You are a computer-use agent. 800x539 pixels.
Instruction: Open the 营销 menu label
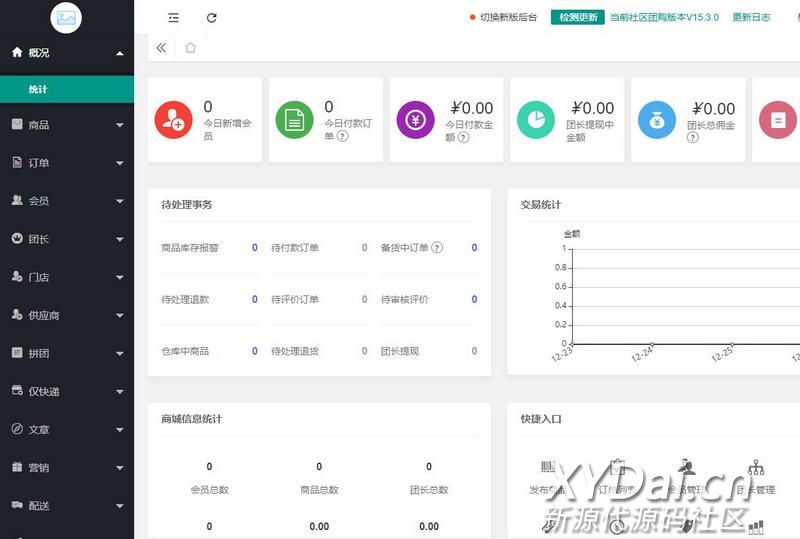(x=39, y=468)
